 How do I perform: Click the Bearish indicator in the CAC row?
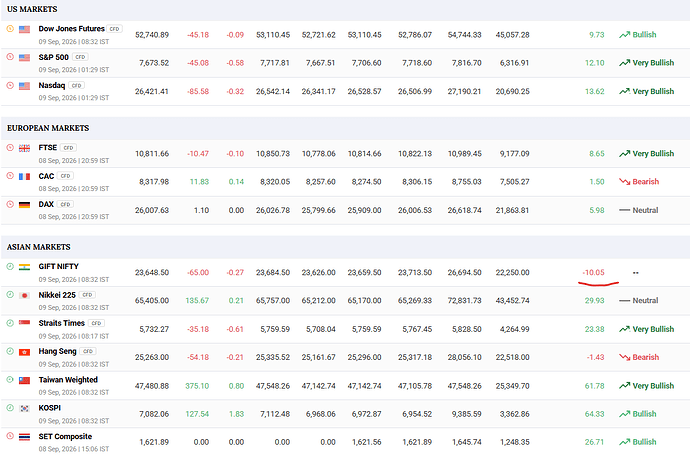point(639,182)
